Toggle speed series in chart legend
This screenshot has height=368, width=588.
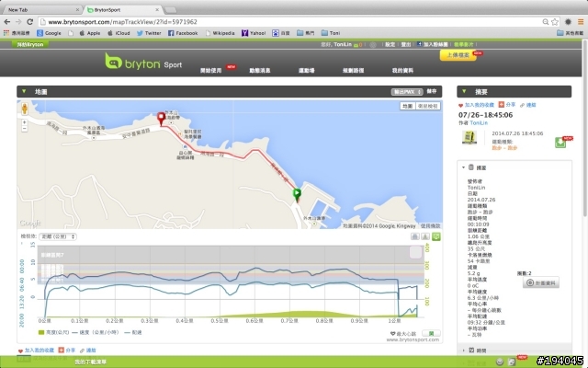(x=95, y=332)
